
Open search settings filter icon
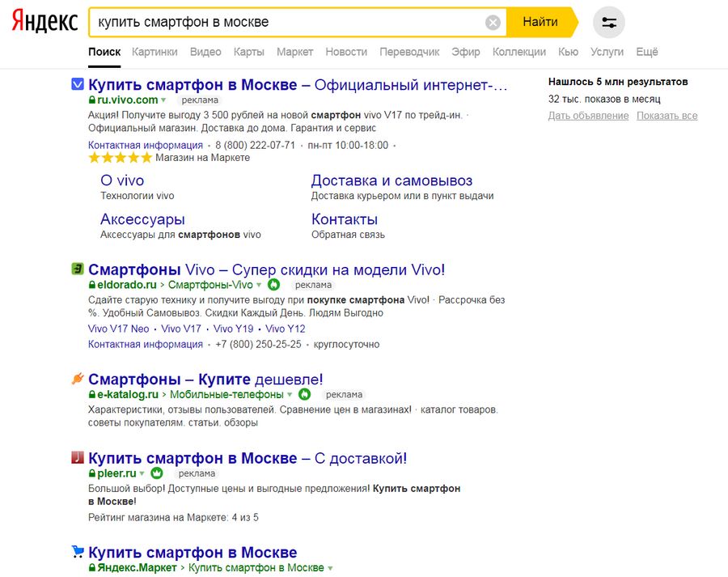(609, 23)
